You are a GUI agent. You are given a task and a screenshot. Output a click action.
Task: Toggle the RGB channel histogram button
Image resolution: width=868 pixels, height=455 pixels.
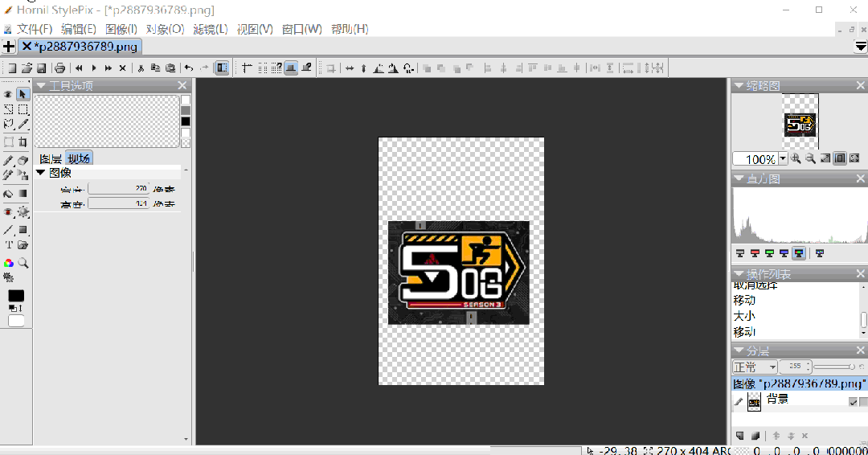pyautogui.click(x=799, y=253)
